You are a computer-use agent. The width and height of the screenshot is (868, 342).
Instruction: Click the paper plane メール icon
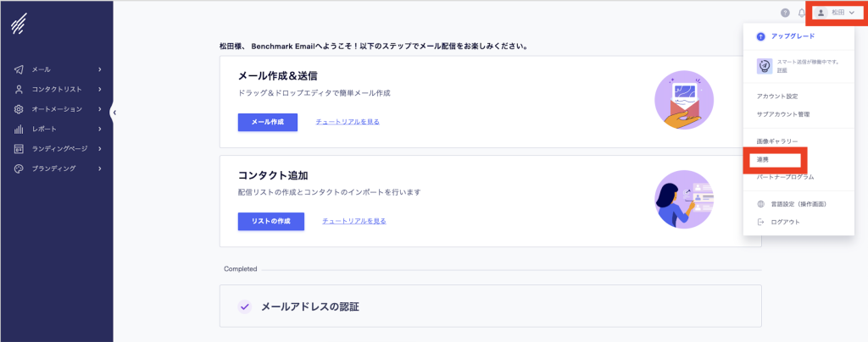click(18, 69)
